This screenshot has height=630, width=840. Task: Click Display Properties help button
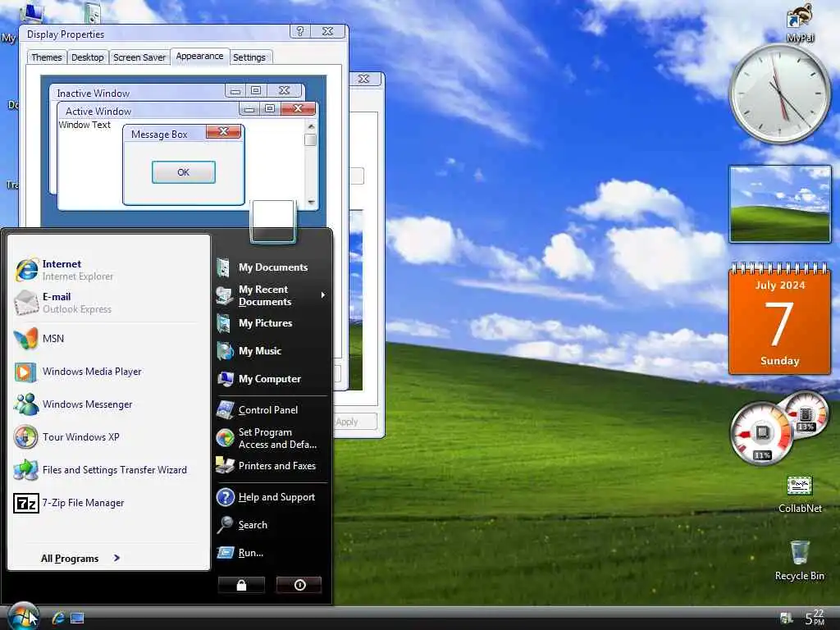point(300,32)
